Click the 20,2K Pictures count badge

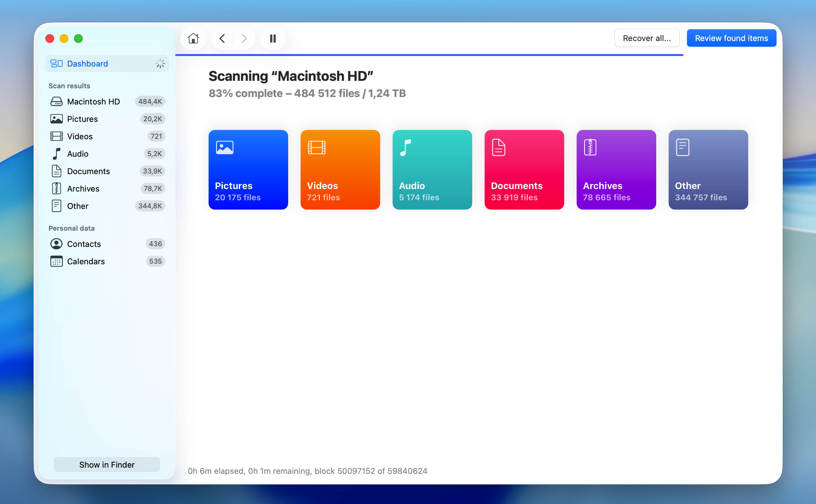coord(152,119)
